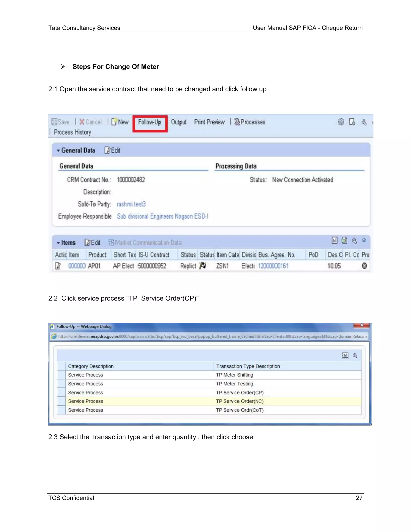Open Print Preview

point(209,122)
